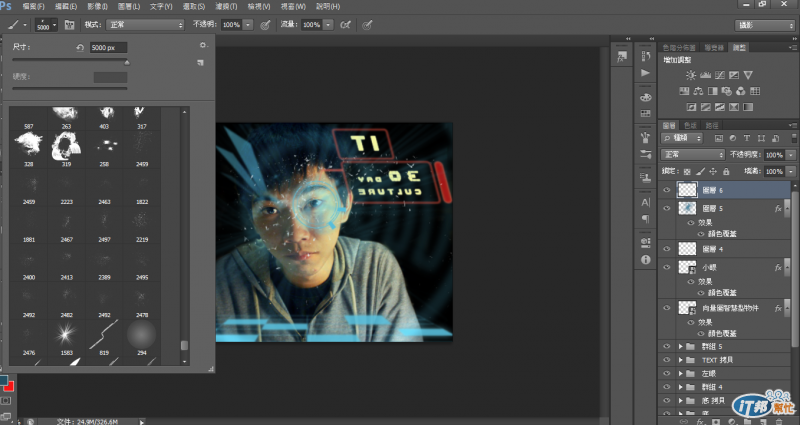Image resolution: width=800 pixels, height=425 pixels.
Task: Expand 群組 4 group triangle
Action: click(681, 387)
